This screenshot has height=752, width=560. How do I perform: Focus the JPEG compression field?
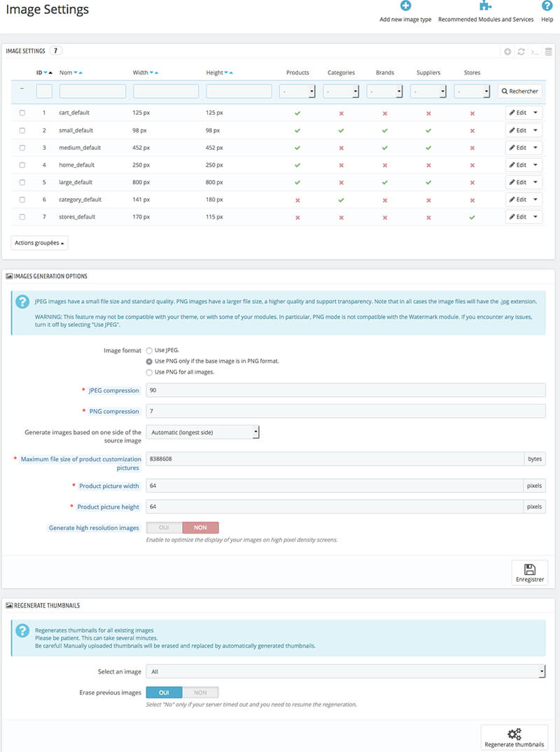tap(346, 391)
